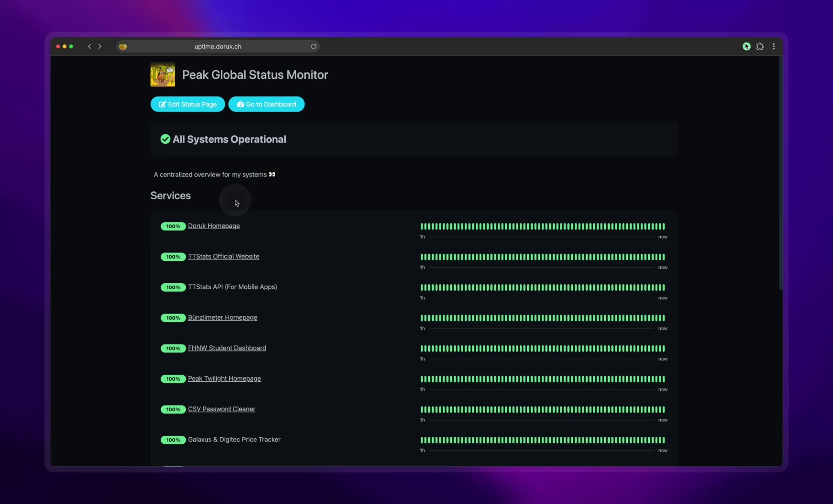The image size is (833, 504).
Task: Click the Doruk Homepage uptime heartbeat bar
Action: pos(543,226)
